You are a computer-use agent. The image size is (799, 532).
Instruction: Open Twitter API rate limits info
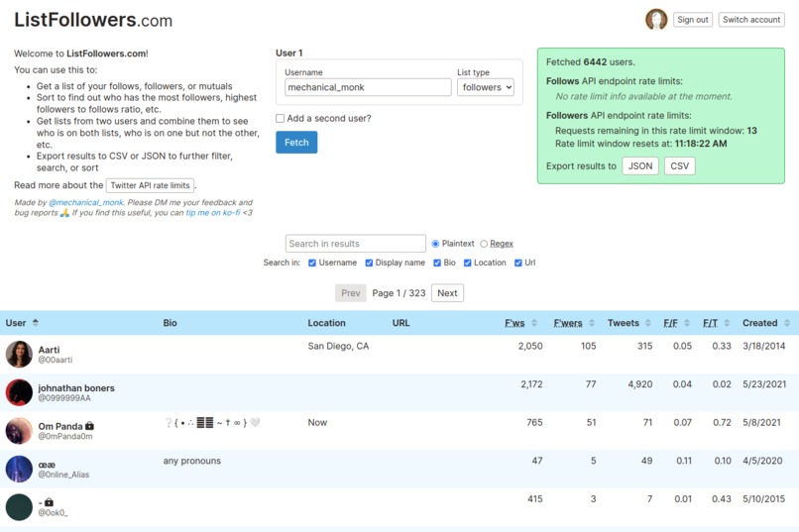150,185
